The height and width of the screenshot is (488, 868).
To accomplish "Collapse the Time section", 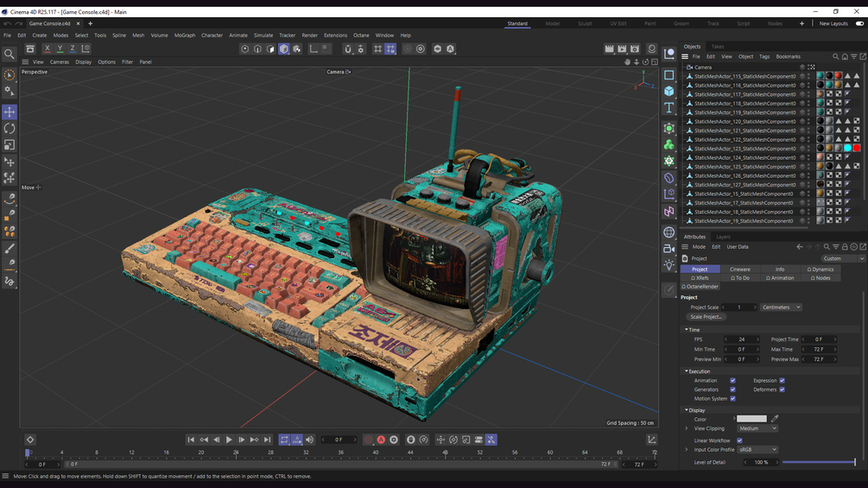I will click(x=687, y=330).
